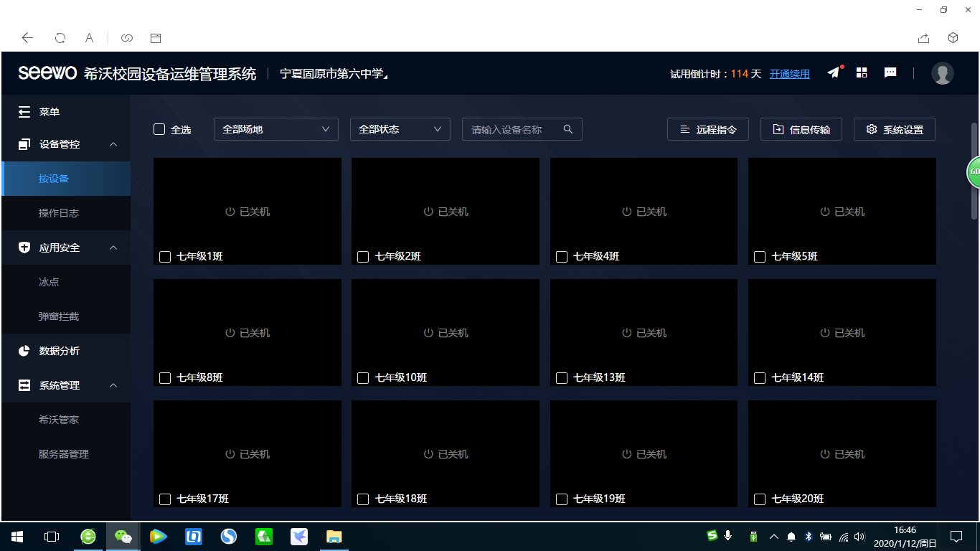Click the vertical scrollbar on the right
This screenshot has height=551, width=980.
(974, 172)
